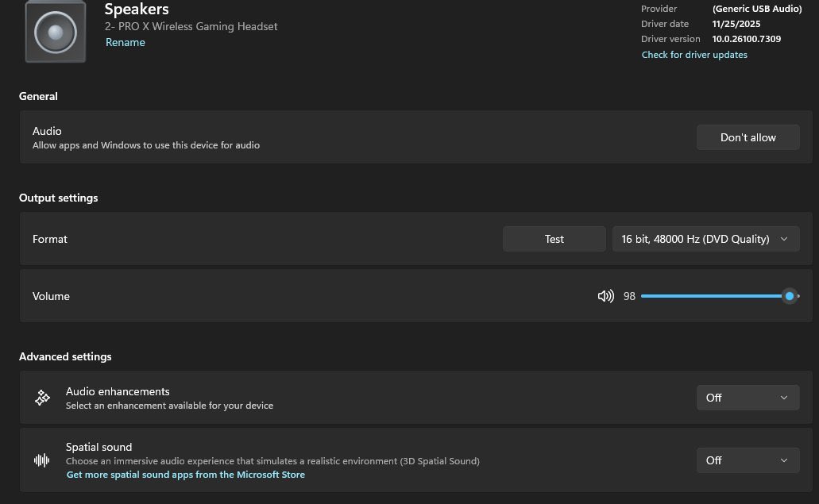
Task: Click the Volume row label
Action: pos(51,296)
